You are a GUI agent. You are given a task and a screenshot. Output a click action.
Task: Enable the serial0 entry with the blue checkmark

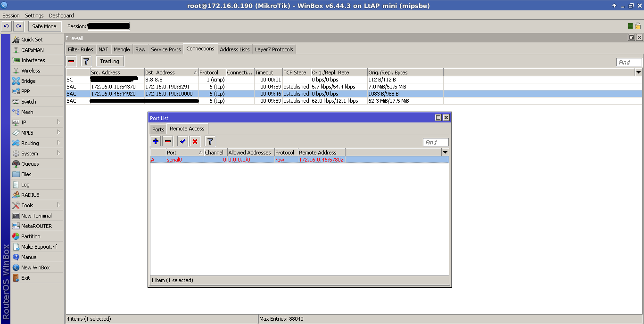[182, 141]
